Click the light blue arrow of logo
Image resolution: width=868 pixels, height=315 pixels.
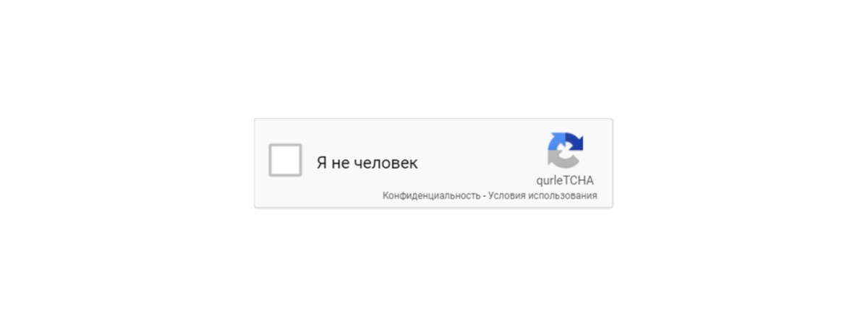pyautogui.click(x=556, y=142)
